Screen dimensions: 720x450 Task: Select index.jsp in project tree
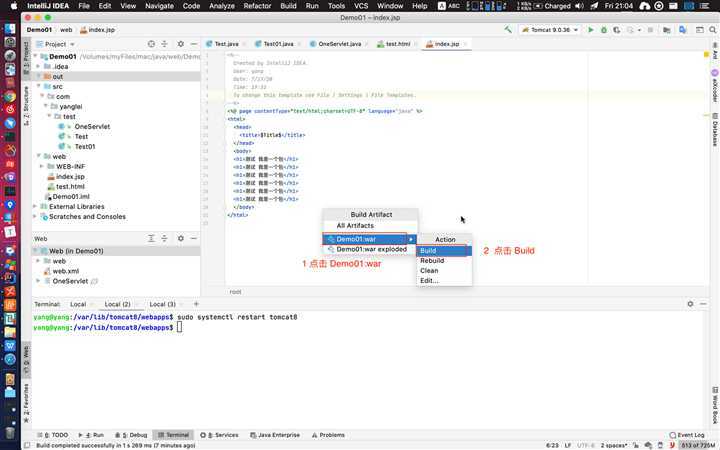tap(70, 176)
